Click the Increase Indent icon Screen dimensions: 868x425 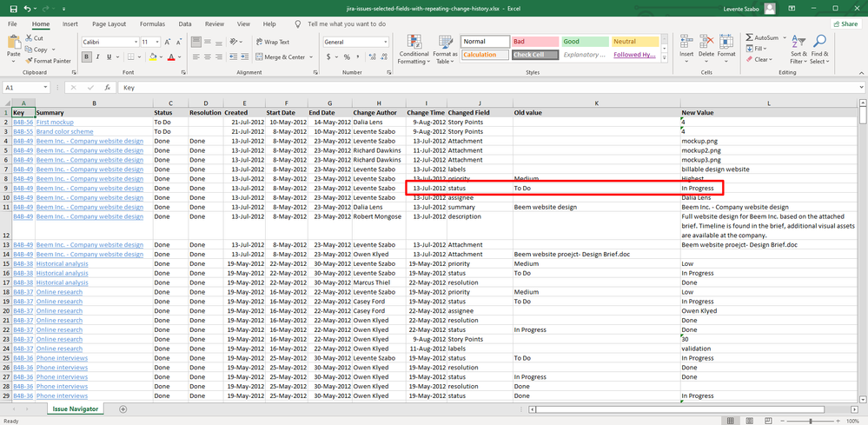pos(245,57)
